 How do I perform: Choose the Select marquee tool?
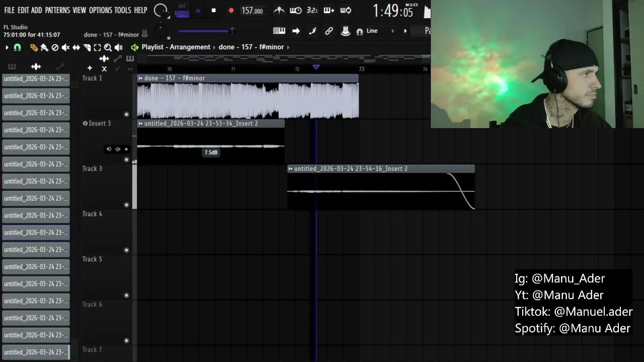point(97,47)
